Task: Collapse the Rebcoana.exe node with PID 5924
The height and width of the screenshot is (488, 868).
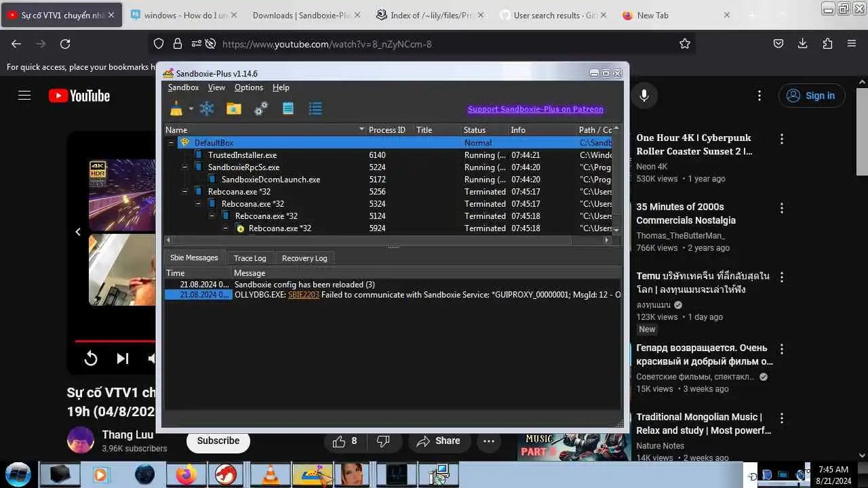Action: (x=225, y=228)
